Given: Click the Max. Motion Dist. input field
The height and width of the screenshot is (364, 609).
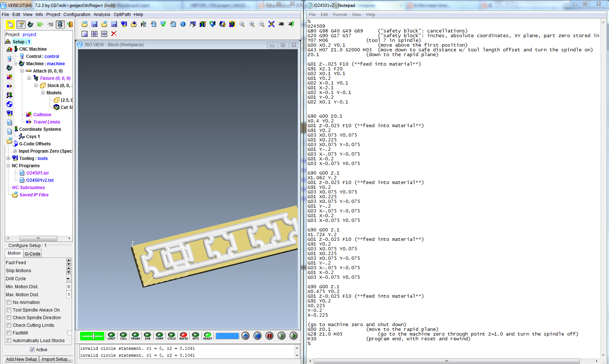Looking at the screenshot, I should (x=69, y=295).
